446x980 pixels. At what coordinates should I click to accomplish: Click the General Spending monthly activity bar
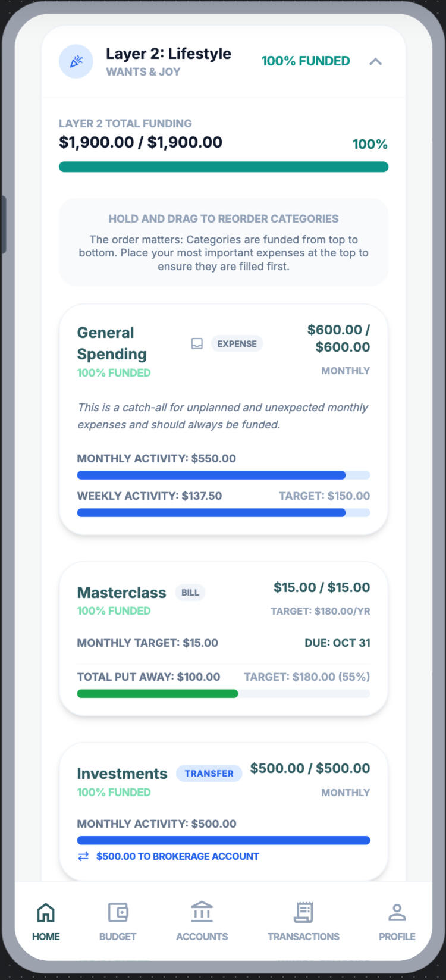pyautogui.click(x=224, y=475)
